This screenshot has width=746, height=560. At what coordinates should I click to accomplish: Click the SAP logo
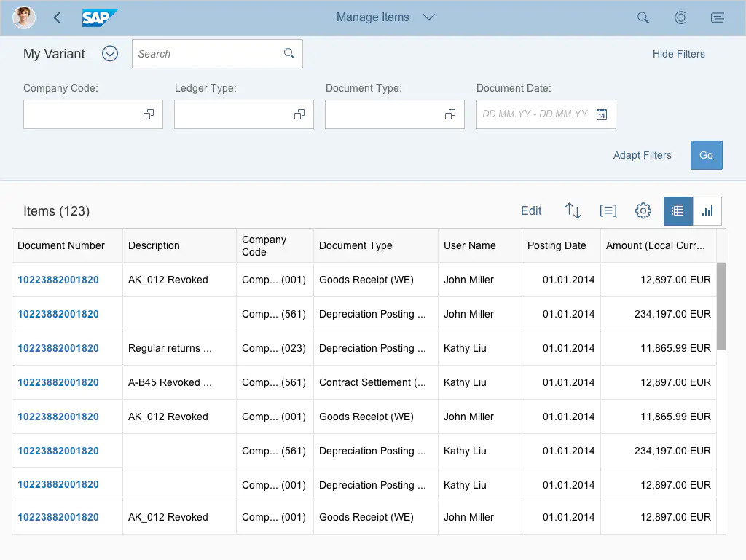pos(99,17)
